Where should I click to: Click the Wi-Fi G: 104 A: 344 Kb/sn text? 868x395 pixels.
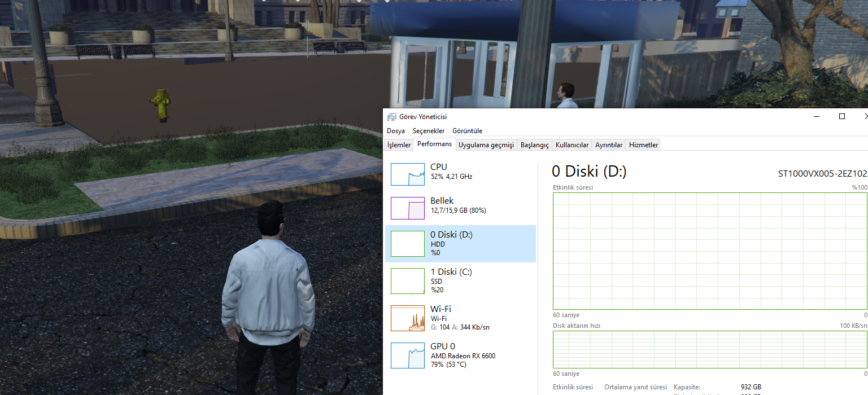click(x=460, y=327)
